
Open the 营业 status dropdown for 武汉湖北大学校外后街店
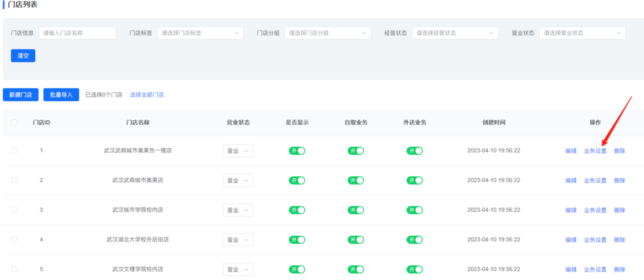coord(238,240)
